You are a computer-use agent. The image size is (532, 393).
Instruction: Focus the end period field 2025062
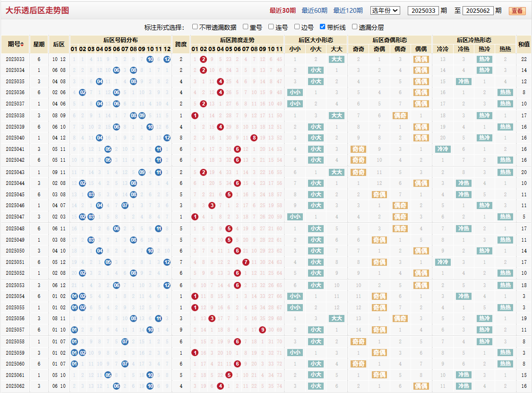coord(478,10)
